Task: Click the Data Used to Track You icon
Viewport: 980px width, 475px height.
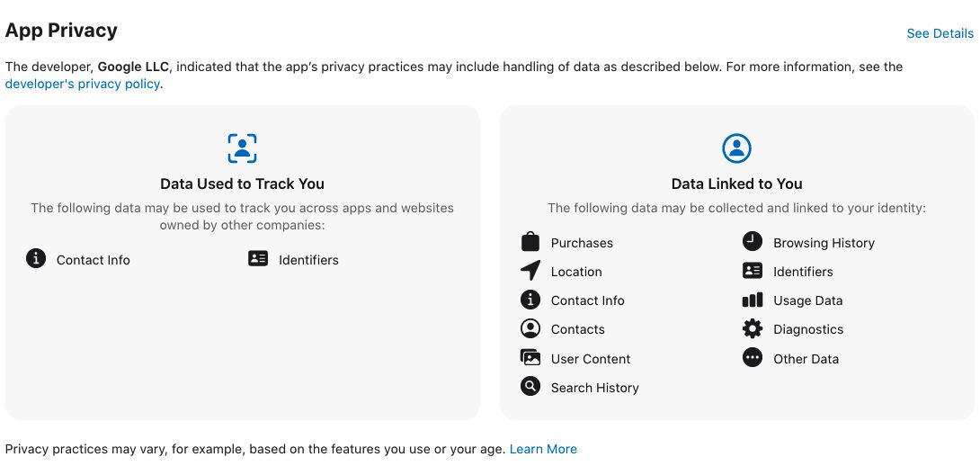Action: 242,148
